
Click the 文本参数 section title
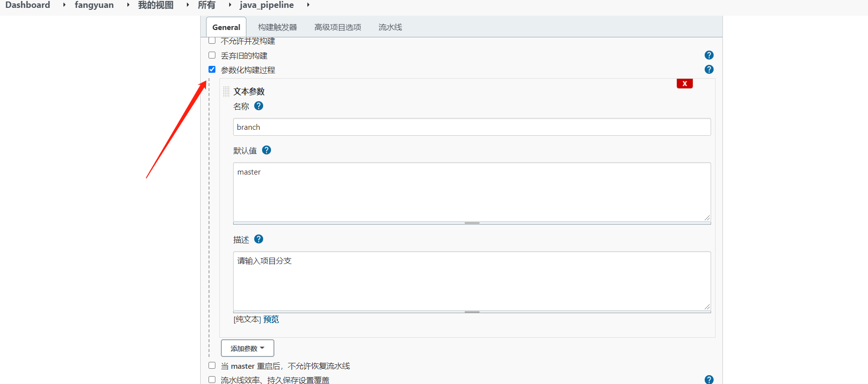click(x=249, y=91)
